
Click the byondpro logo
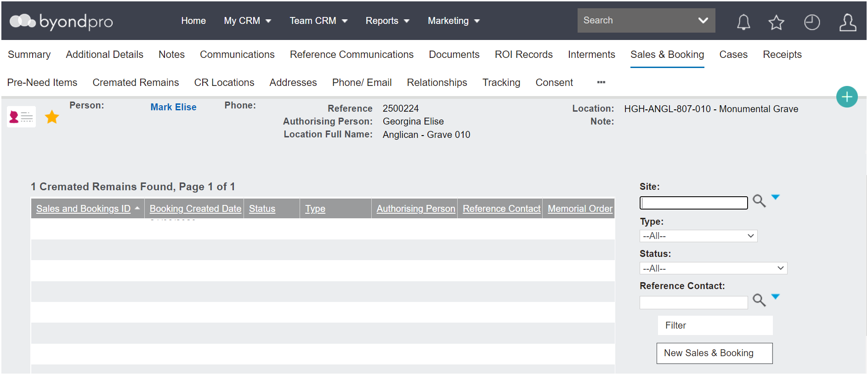point(61,21)
